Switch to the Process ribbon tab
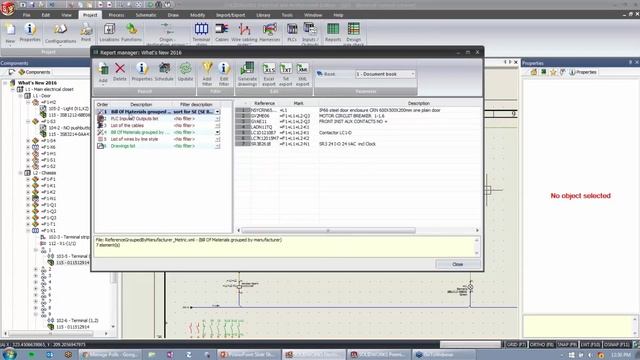The height and width of the screenshot is (360, 640). pyautogui.click(x=116, y=15)
